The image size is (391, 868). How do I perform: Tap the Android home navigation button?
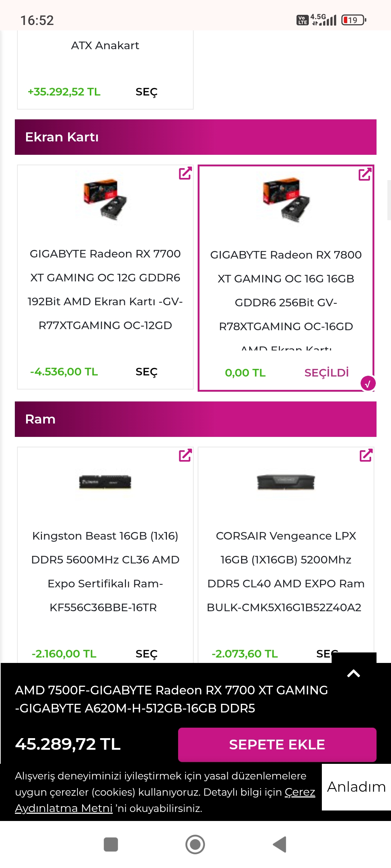(x=195, y=844)
